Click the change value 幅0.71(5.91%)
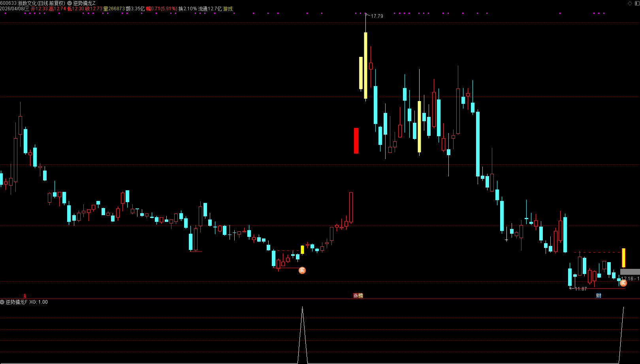 tap(162, 9)
